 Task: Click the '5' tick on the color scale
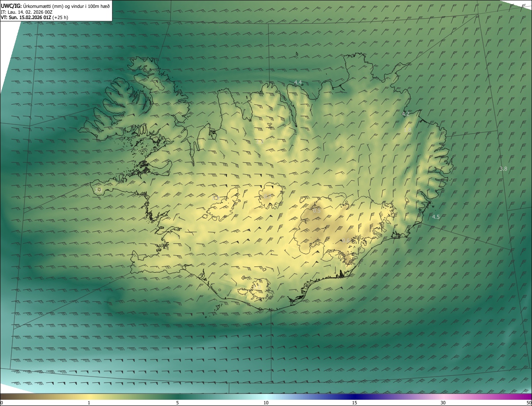[177, 403]
